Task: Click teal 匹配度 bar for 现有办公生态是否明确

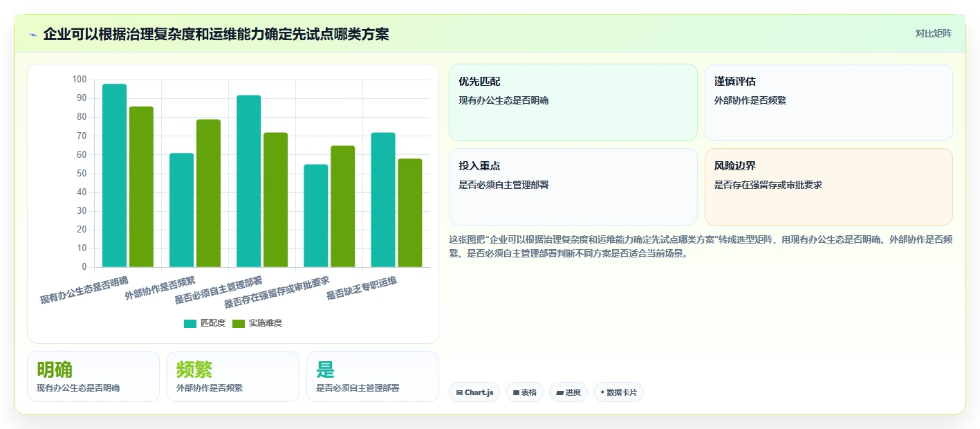Action: click(115, 176)
